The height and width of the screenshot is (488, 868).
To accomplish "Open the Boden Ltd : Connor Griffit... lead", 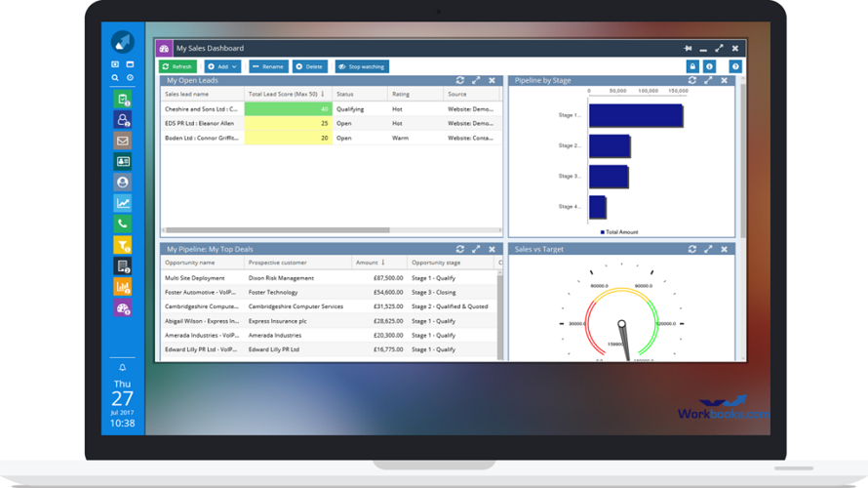I will (202, 138).
